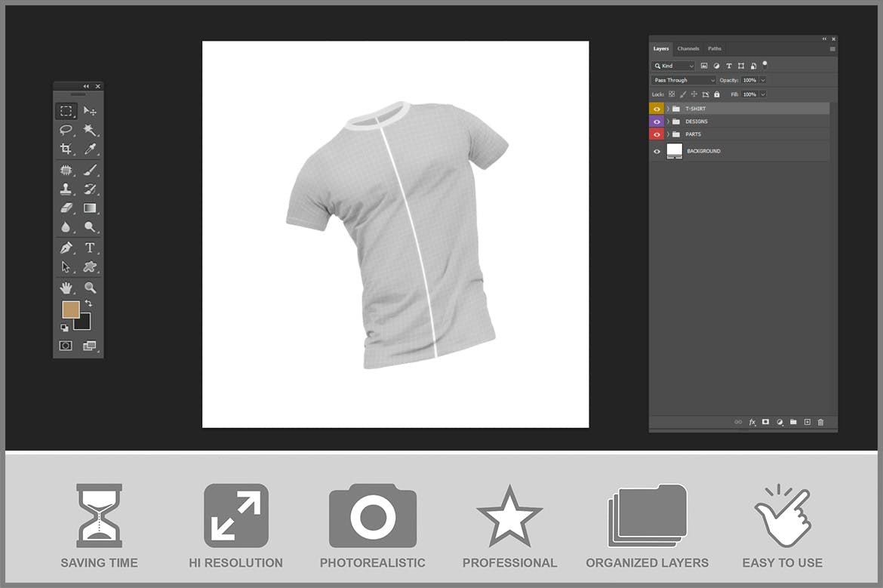The height and width of the screenshot is (588, 883).
Task: Hide the BACKGROUND layer
Action: point(657,151)
